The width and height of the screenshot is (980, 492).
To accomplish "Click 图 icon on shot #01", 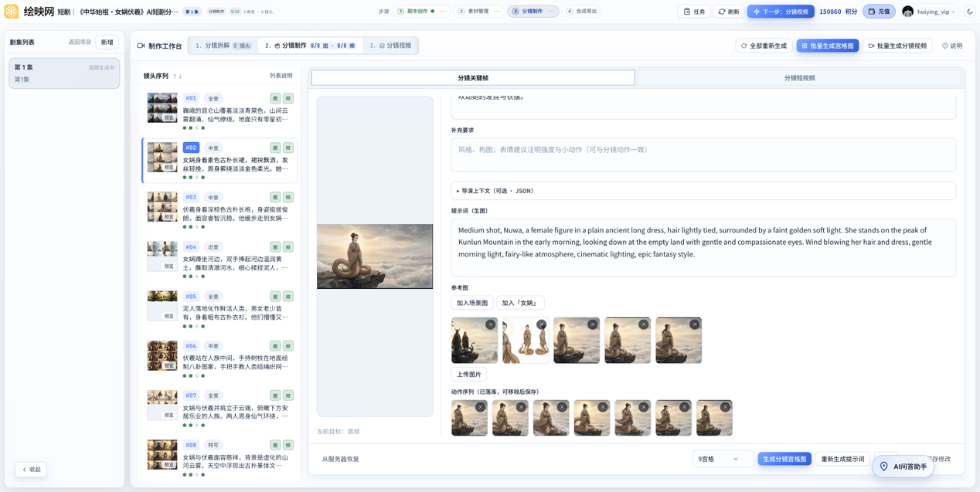I will [x=275, y=98].
